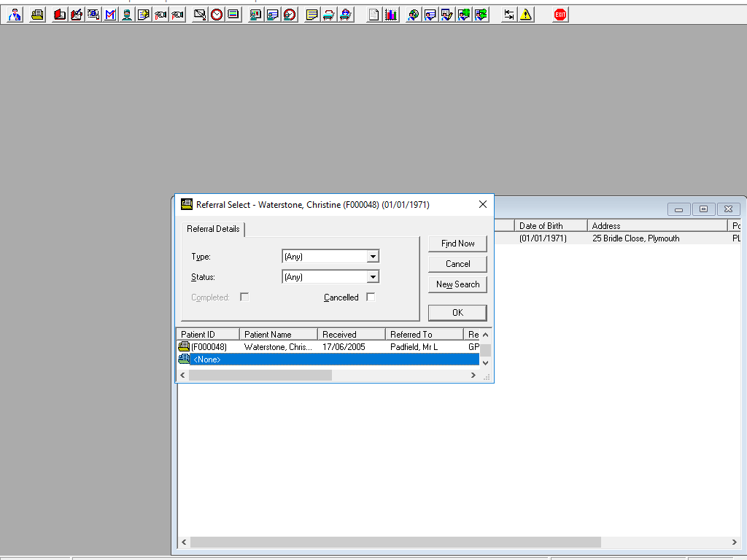Click the referral list's right scroll arrow
Viewport: 747px width, 560px height.
pyautogui.click(x=473, y=376)
